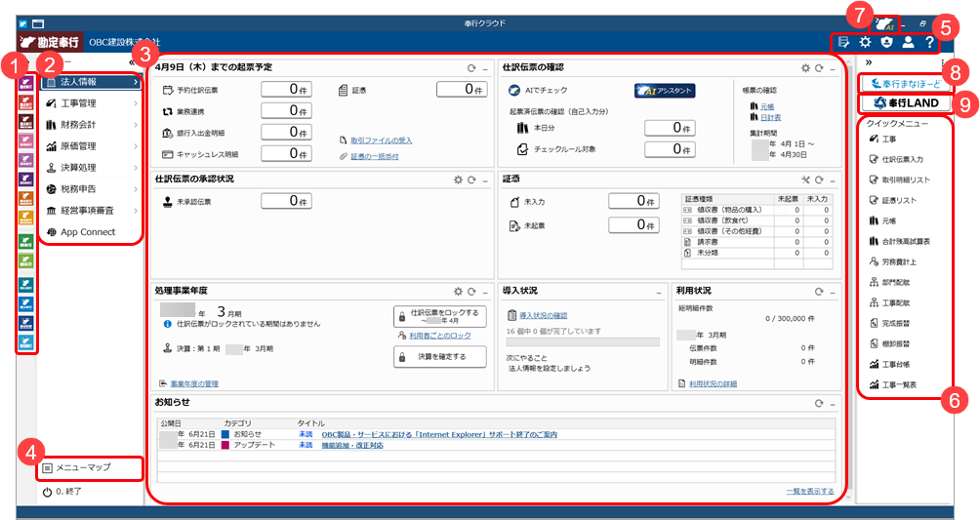Open gear settings of 仕訳伝票の承認状況 panel

coord(458,180)
